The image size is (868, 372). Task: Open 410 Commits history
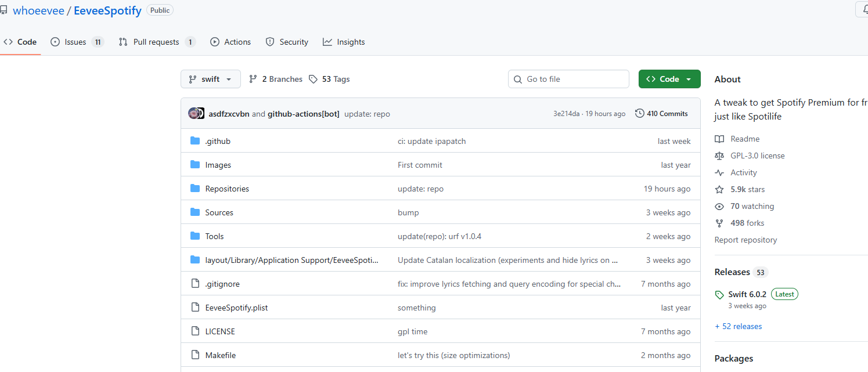pyautogui.click(x=661, y=114)
